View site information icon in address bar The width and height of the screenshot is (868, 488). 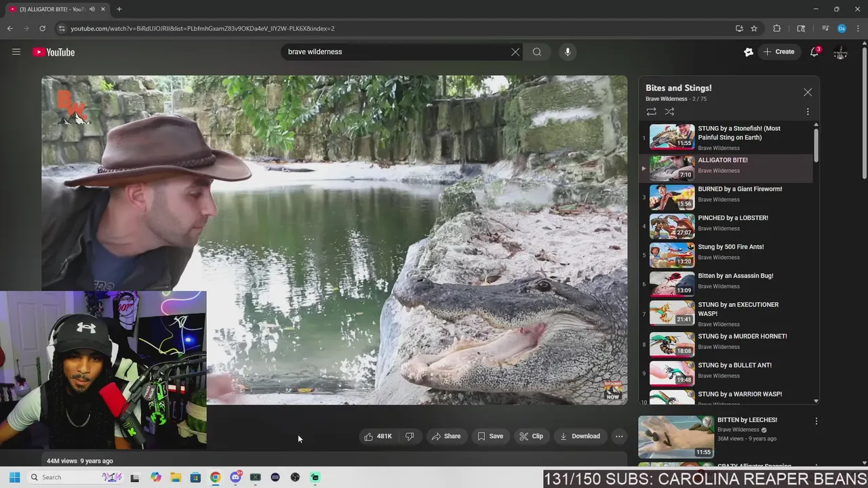tap(62, 28)
